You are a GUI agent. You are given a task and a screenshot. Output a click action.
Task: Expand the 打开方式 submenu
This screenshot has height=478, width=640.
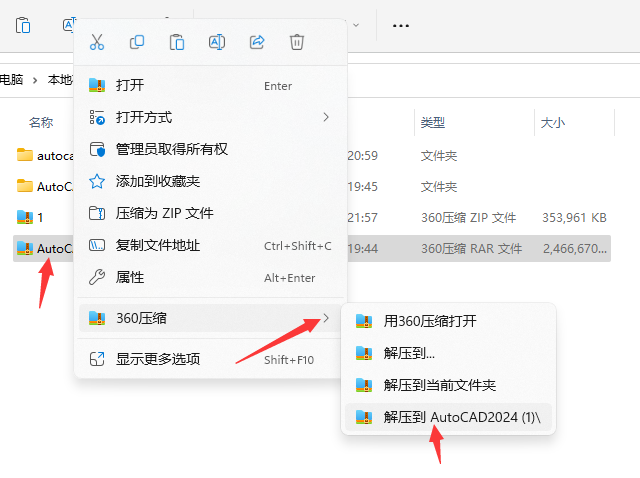[x=210, y=118]
